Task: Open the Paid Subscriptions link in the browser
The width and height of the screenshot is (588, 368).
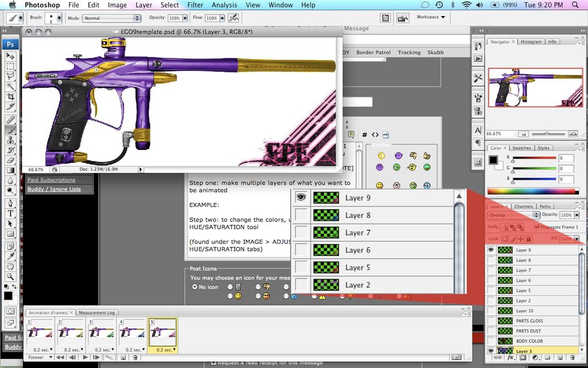Action: (51, 180)
